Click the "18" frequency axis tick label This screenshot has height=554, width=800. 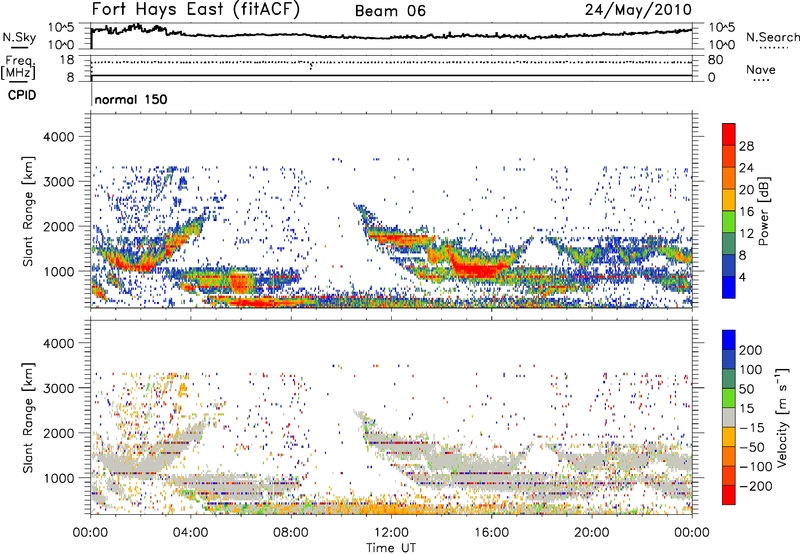[x=67, y=60]
